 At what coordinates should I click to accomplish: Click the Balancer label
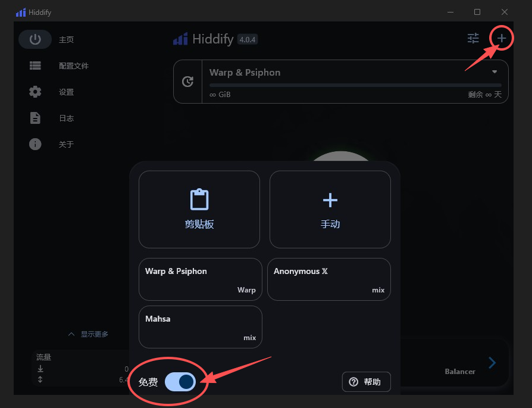[460, 372]
